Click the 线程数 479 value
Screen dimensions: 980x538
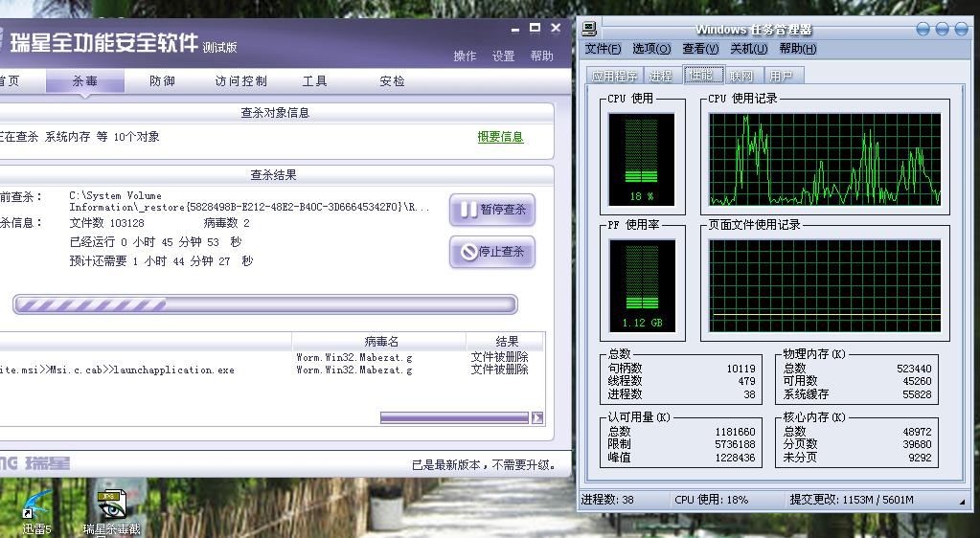746,381
